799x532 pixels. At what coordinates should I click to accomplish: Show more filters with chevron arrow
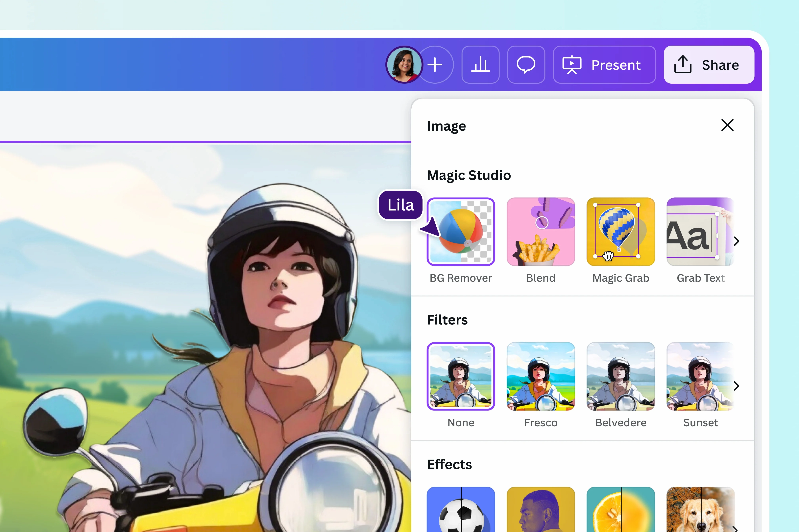[x=736, y=386]
